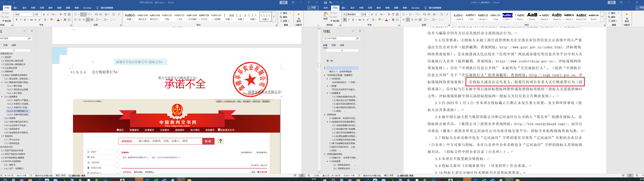644x181 pixels.
Task: Center-align text in the left Word window
Action: [x=79, y=19]
